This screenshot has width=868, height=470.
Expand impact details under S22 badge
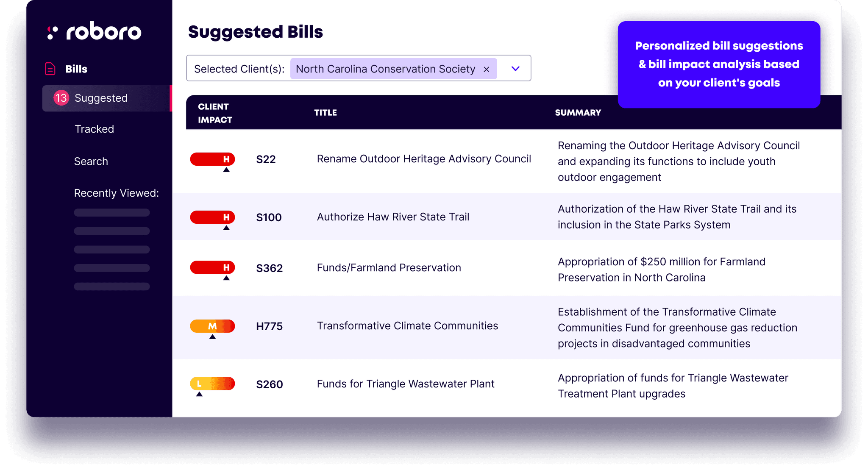click(227, 169)
